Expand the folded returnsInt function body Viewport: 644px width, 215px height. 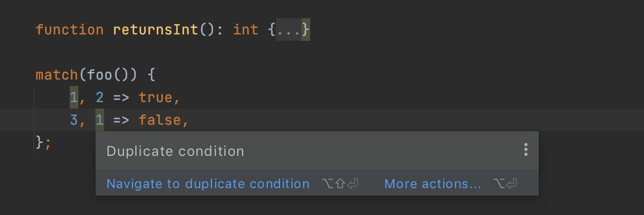[288, 30]
